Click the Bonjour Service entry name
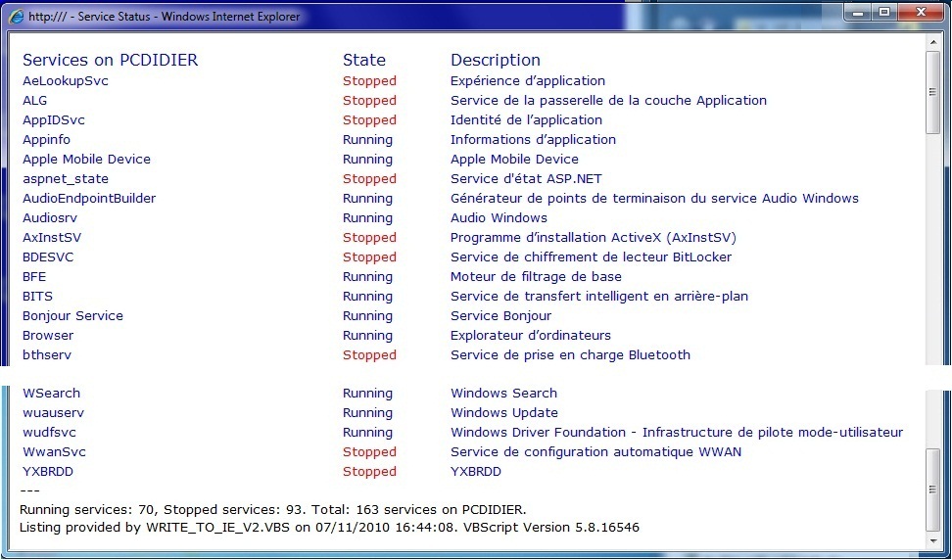Screen dimensions: 952x560 (72, 316)
